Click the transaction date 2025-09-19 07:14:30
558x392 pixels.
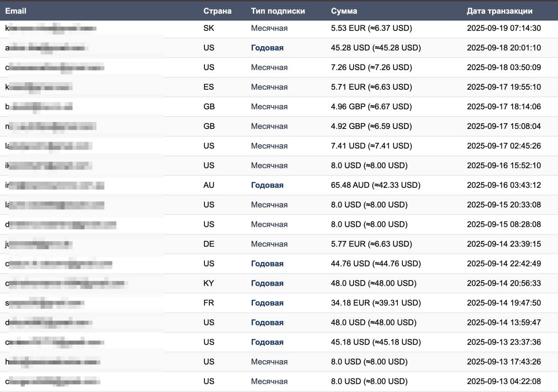[x=504, y=28]
